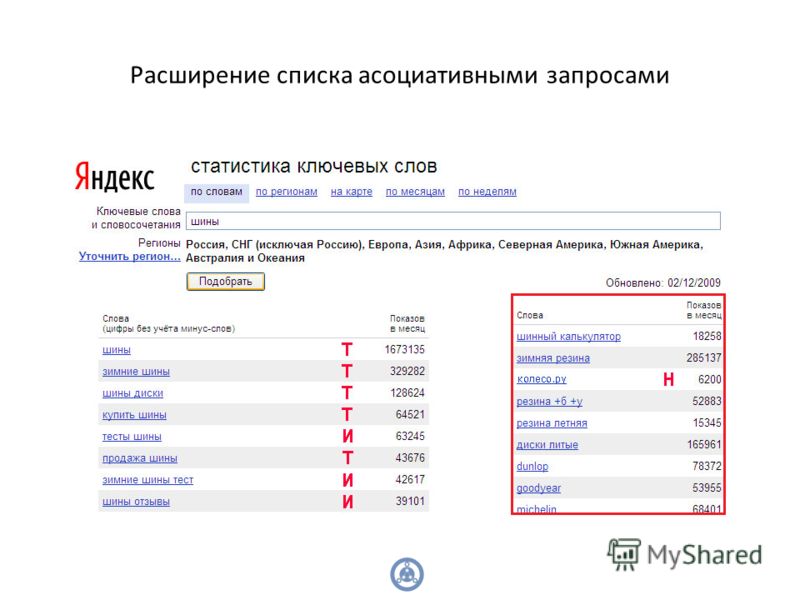The image size is (800, 600).
Task: Open the 'по неделям' tab
Action: 487,192
